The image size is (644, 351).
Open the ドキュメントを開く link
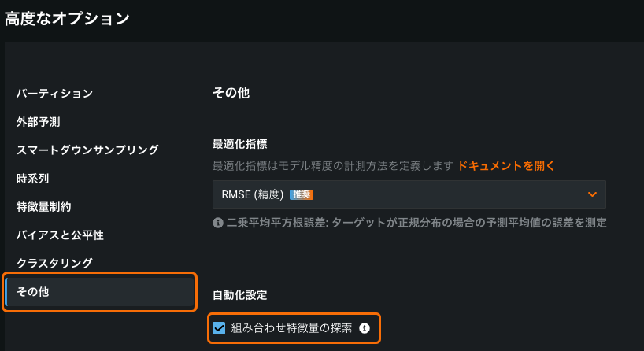coord(506,166)
